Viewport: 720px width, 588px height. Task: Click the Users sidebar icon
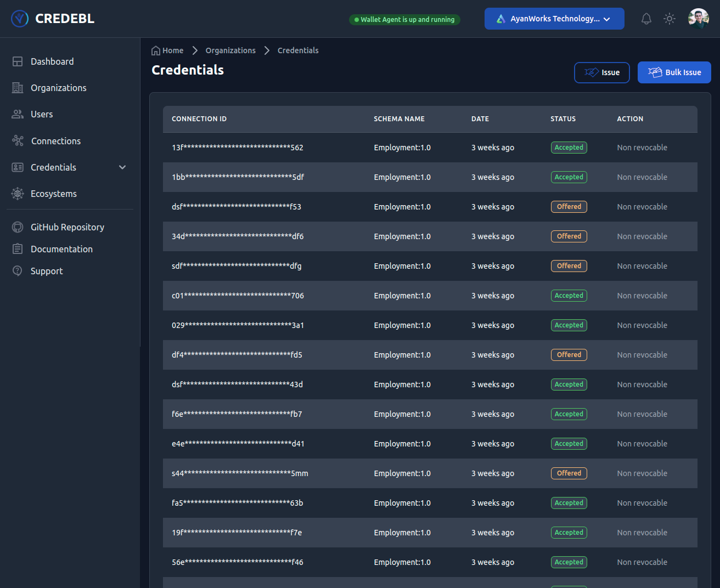pos(18,114)
